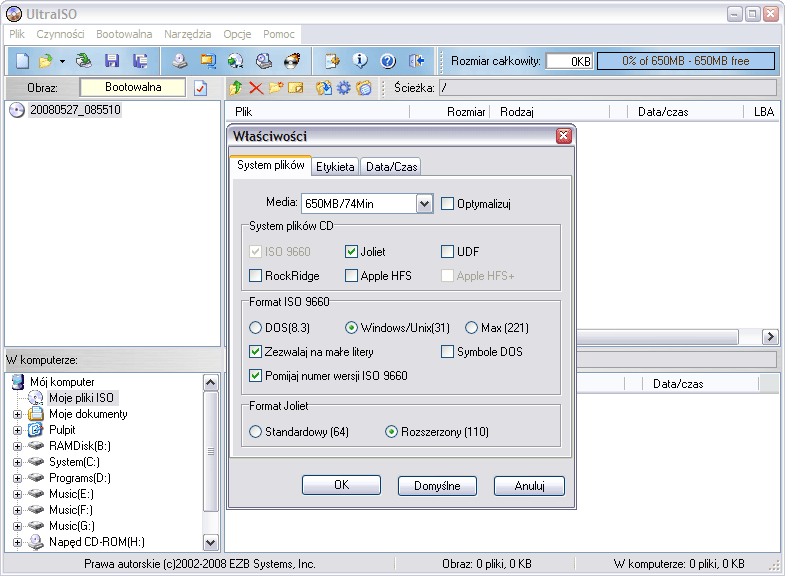Click the Burn CD/DVD image flame icon
785x576 pixels.
(x=292, y=61)
